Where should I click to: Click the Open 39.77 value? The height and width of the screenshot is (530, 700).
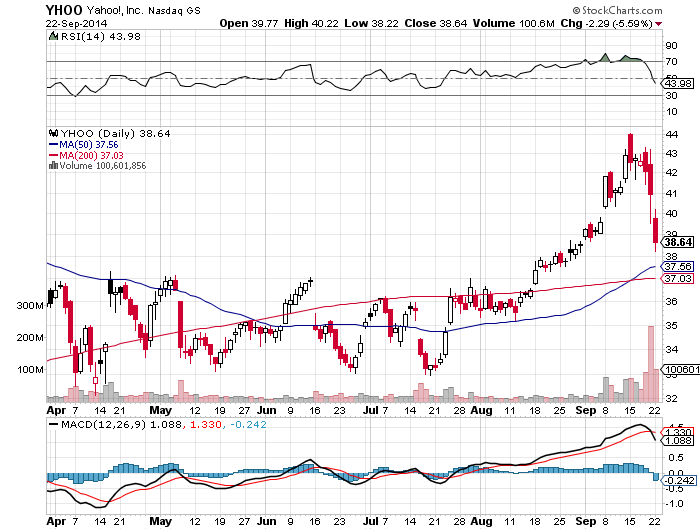(x=249, y=23)
